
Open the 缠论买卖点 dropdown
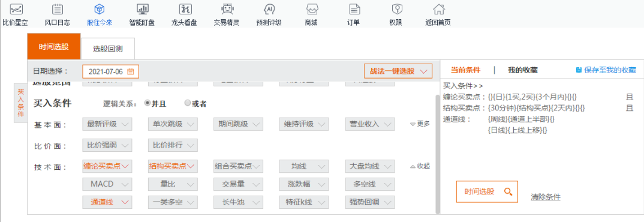(107, 166)
